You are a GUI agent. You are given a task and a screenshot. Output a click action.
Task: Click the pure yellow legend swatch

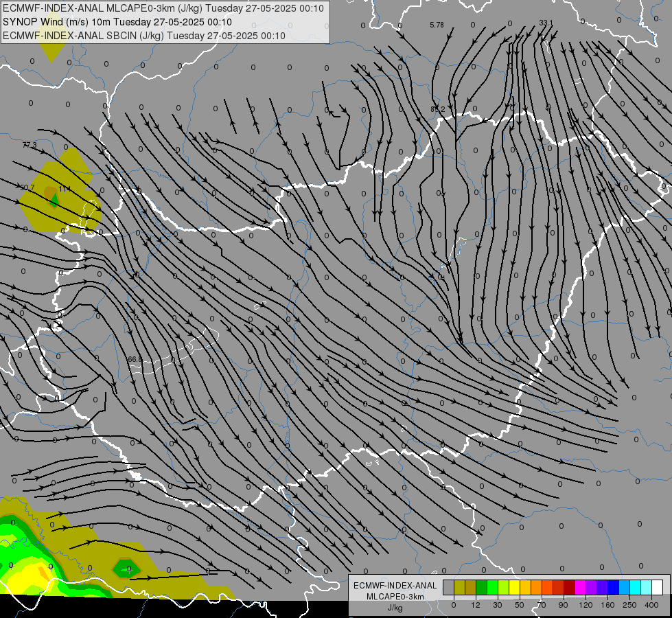[x=514, y=588]
